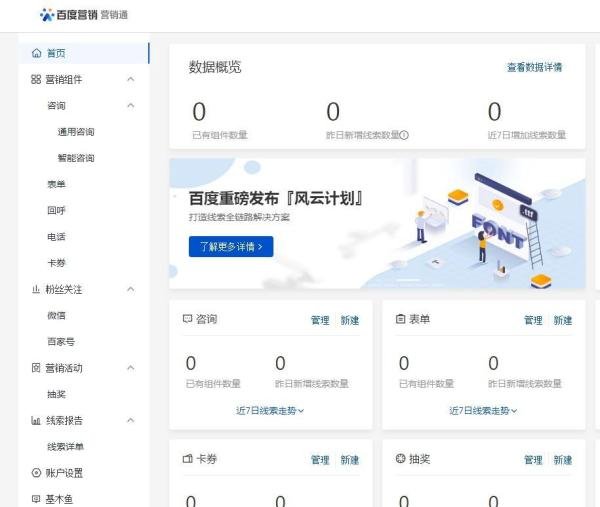Click the bar chart icon beside 线索报告
Screen dimensions: 600x507
pyautogui.click(x=36, y=421)
